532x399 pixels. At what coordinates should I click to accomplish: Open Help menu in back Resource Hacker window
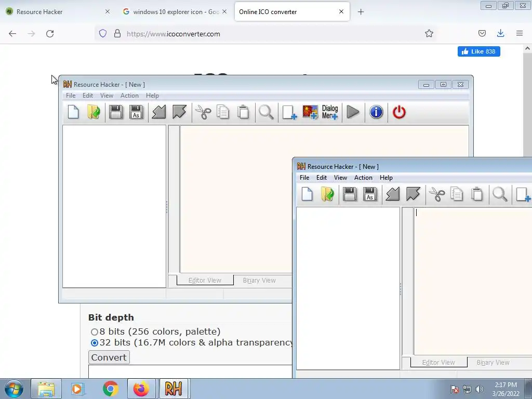point(152,96)
